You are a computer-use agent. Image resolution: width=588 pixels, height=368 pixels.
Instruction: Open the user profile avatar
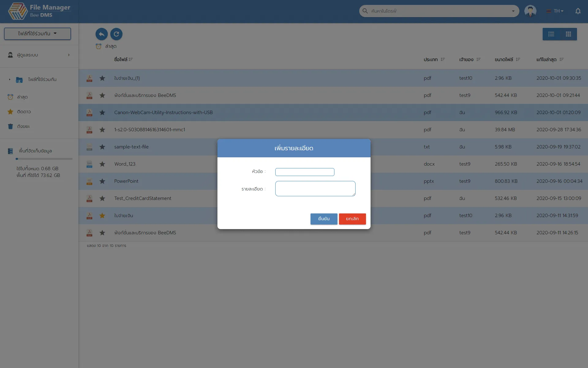530,11
